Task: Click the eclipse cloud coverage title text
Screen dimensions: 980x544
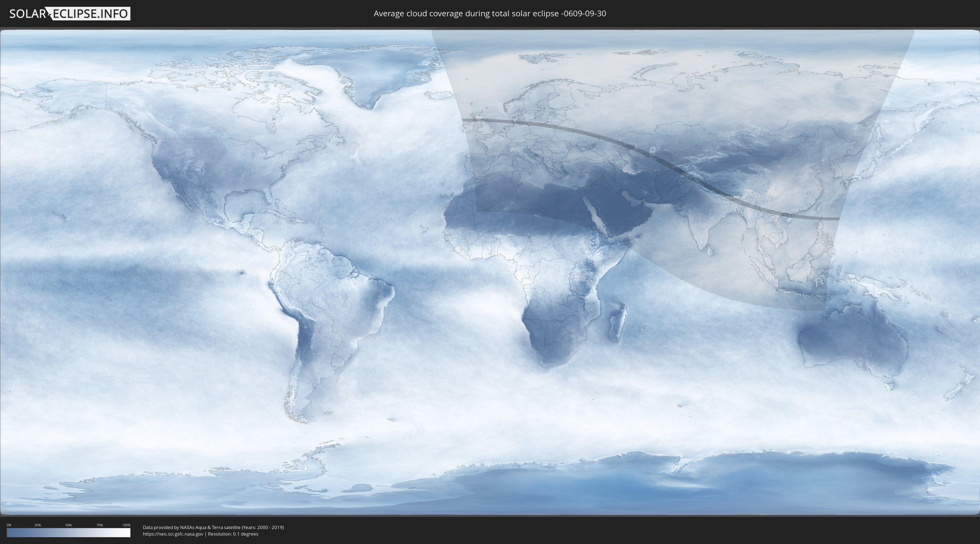Action: [490, 14]
